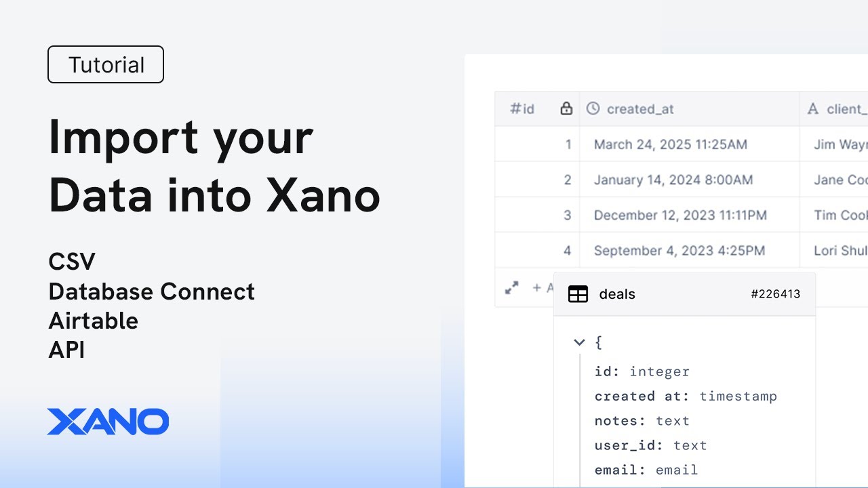The width and height of the screenshot is (868, 488).
Task: Select the Database Connect option
Action: [x=152, y=291]
